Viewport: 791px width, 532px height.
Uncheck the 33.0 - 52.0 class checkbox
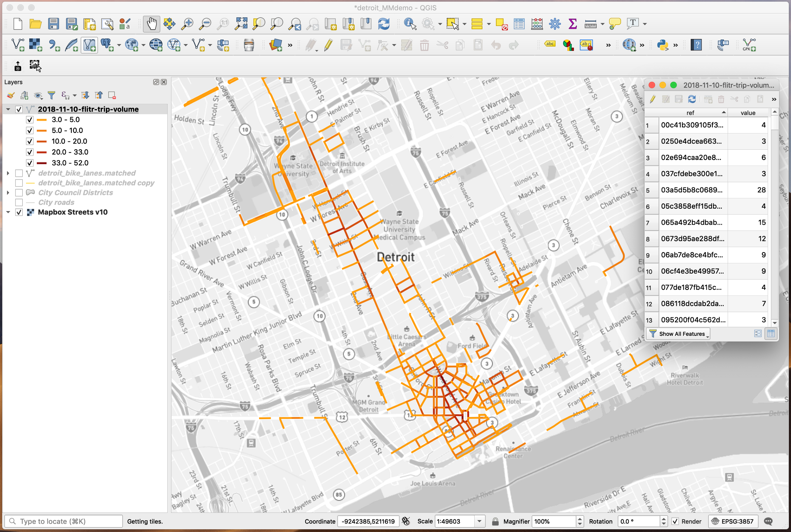click(x=30, y=163)
